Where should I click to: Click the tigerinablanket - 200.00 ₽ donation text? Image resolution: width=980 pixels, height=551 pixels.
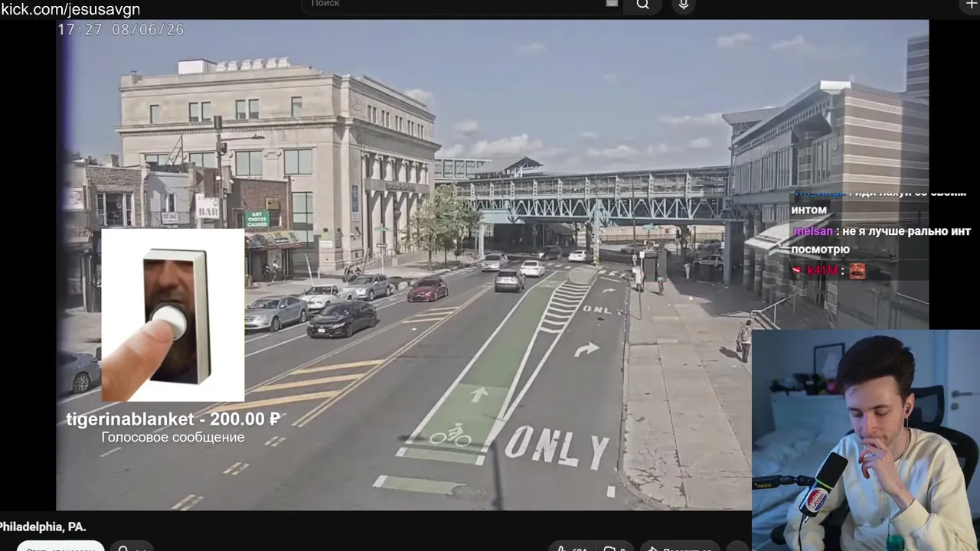[x=173, y=419]
